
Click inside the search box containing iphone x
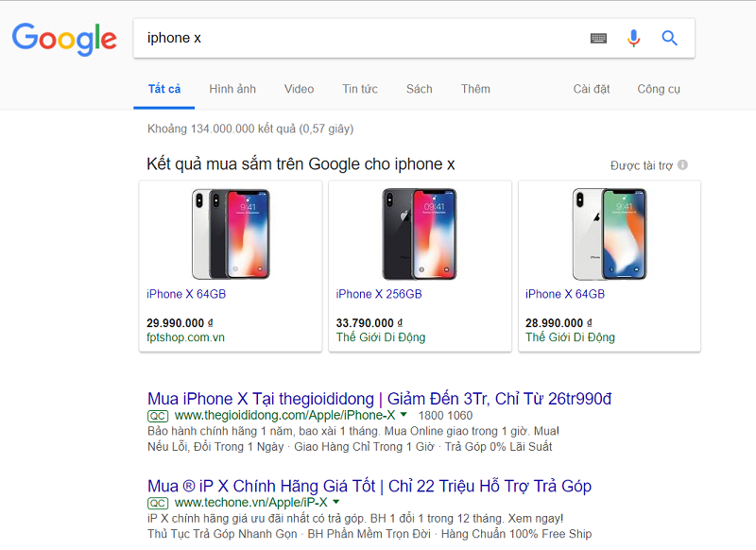[359, 39]
